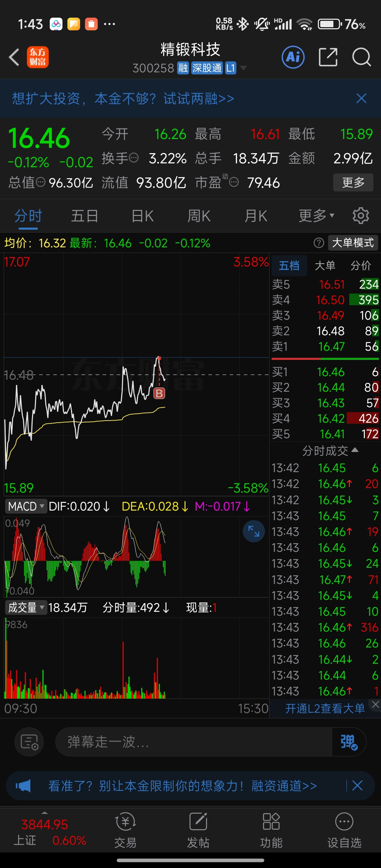Screen dimensions: 381x868
Task: Close the top 两融 banner
Action: [x=362, y=98]
